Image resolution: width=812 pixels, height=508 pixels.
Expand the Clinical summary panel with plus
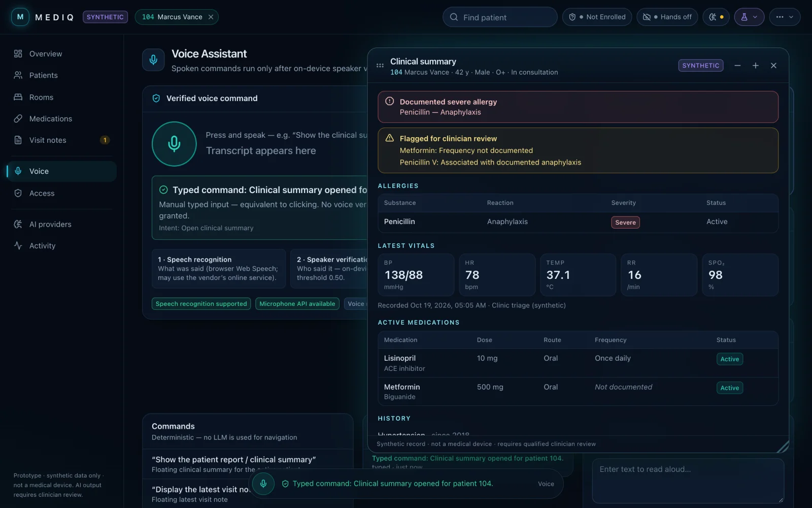click(x=755, y=66)
